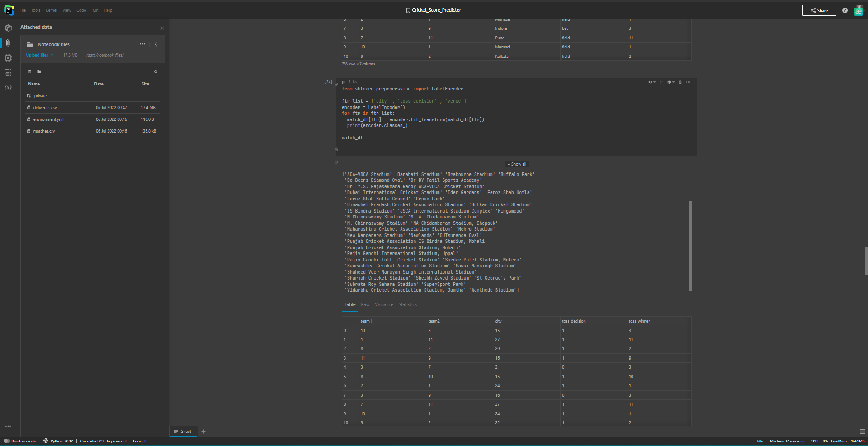Open the table of contents sidebar icon

tap(8, 72)
